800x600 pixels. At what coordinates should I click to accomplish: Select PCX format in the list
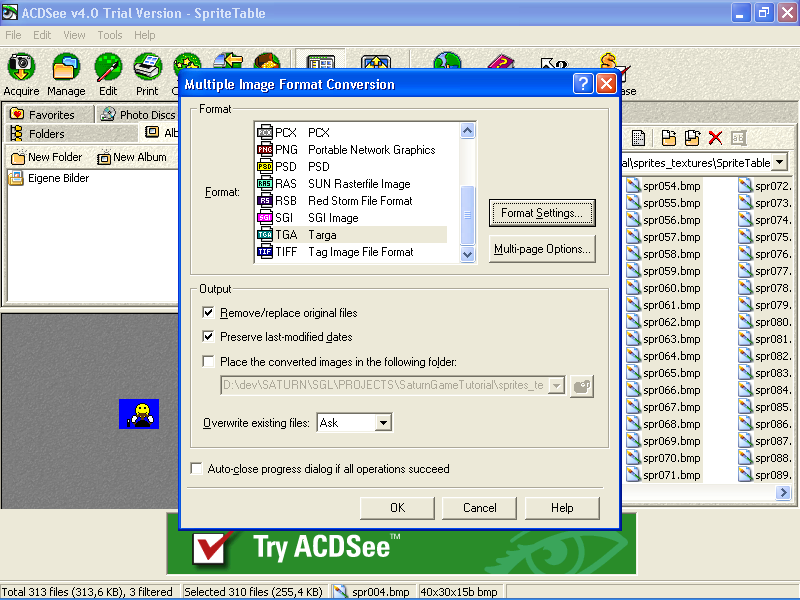[x=351, y=133]
